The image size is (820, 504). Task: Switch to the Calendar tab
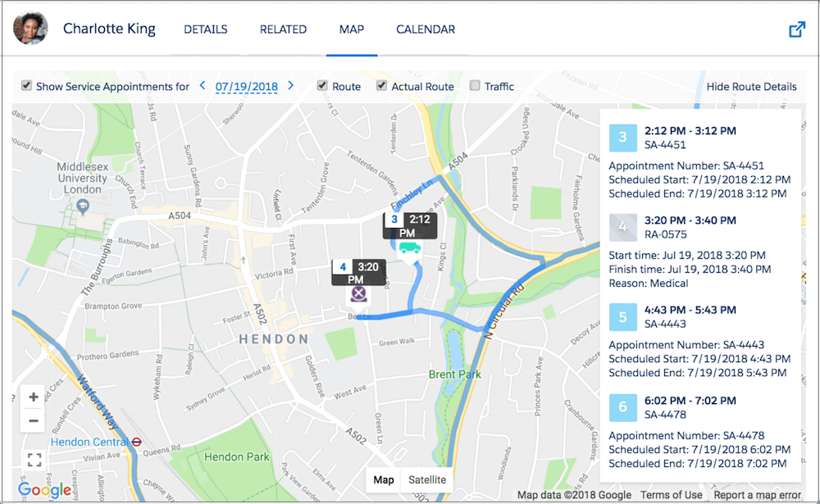pyautogui.click(x=425, y=30)
